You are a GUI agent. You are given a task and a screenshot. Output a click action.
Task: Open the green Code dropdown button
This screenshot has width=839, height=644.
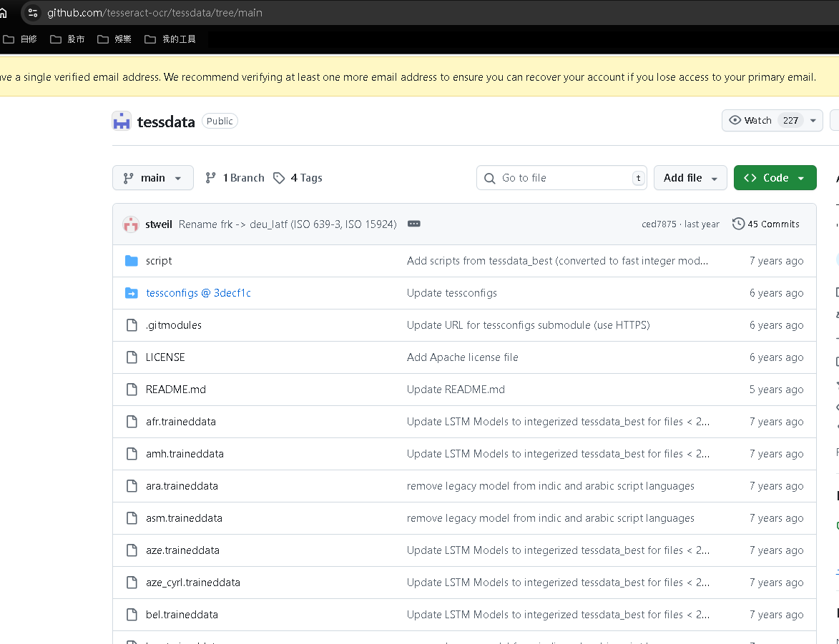(x=775, y=178)
